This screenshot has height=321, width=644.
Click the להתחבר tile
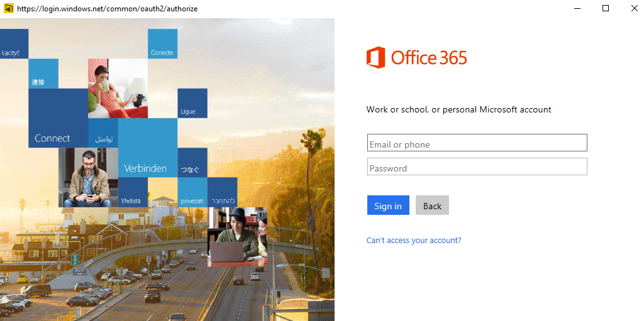(x=222, y=192)
